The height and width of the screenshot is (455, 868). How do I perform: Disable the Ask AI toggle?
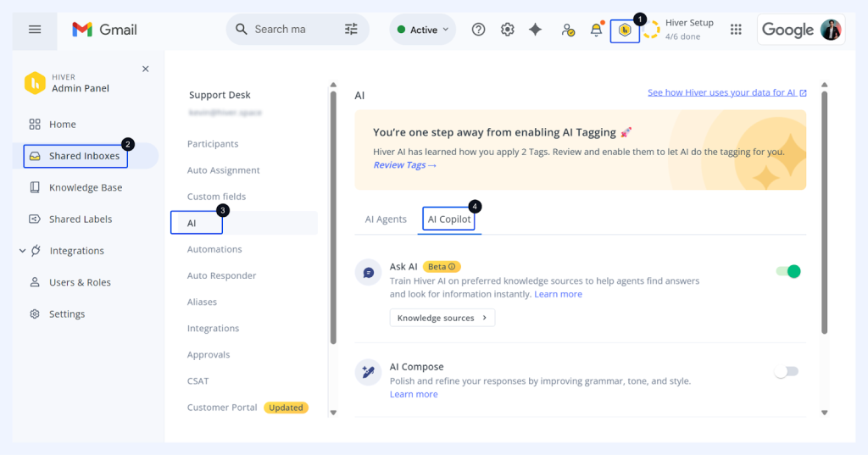(787, 271)
